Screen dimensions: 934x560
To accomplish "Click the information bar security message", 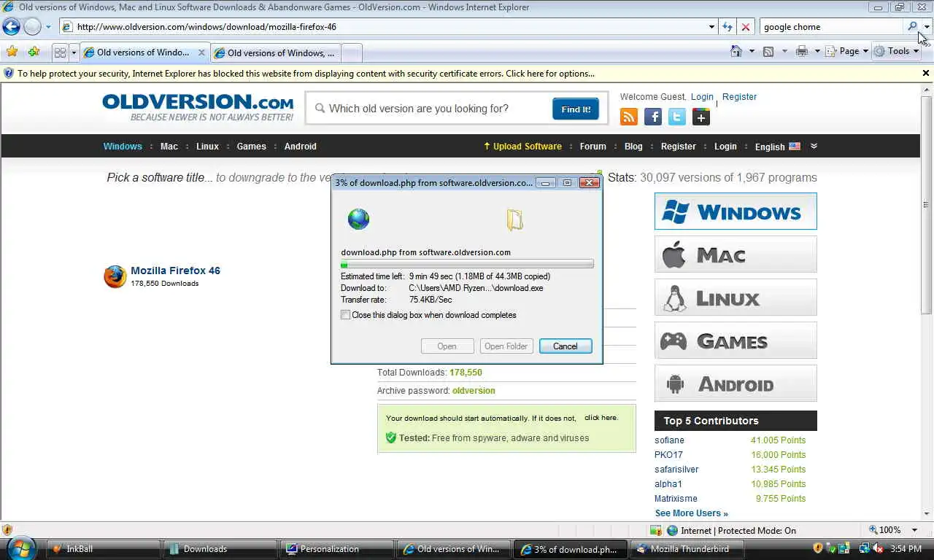I will coord(306,73).
